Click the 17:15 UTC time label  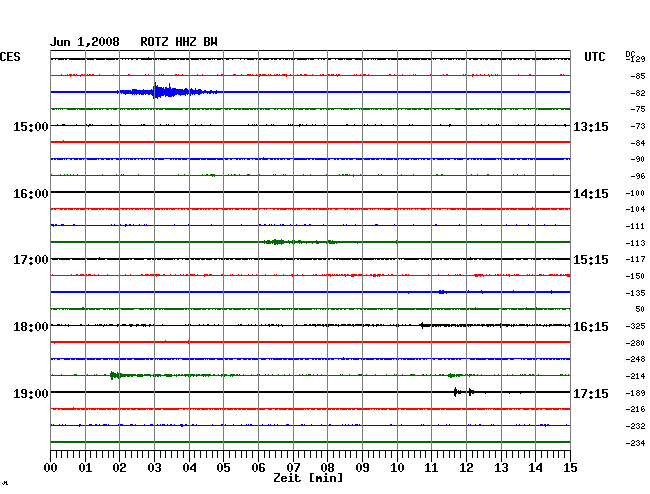(591, 393)
